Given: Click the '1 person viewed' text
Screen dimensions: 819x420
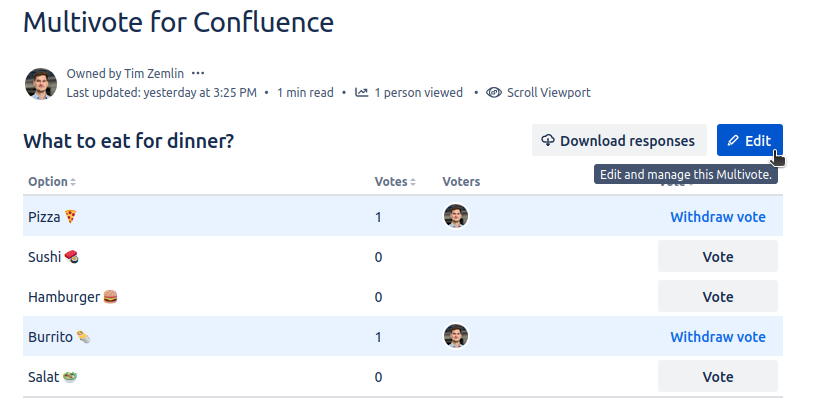Looking at the screenshot, I should coord(418,93).
